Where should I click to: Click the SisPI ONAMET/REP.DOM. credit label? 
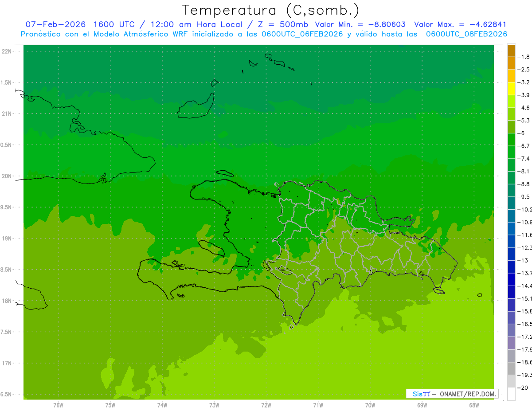[x=452, y=394]
